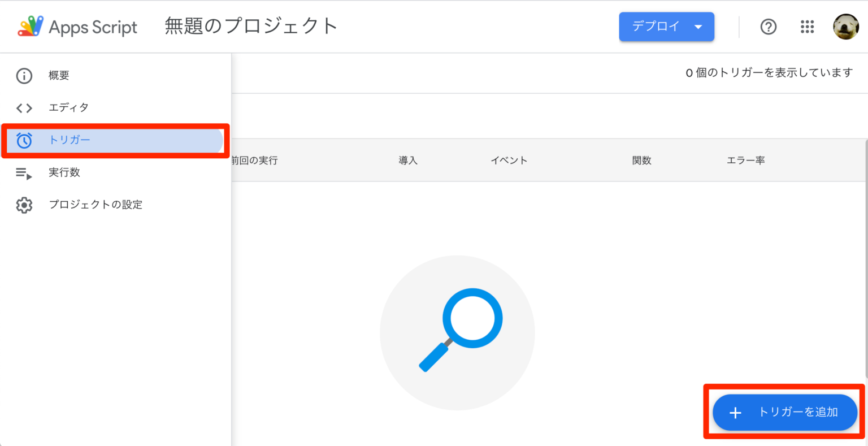Click the エラー率 column header

(745, 160)
